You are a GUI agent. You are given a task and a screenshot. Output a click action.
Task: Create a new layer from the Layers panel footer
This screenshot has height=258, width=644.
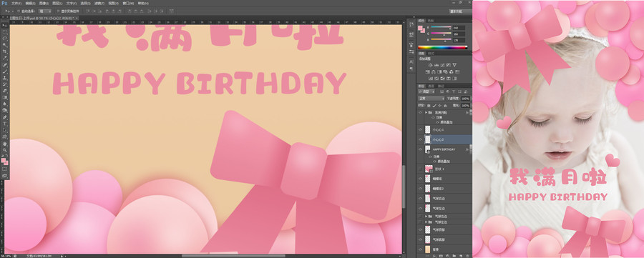click(461, 256)
